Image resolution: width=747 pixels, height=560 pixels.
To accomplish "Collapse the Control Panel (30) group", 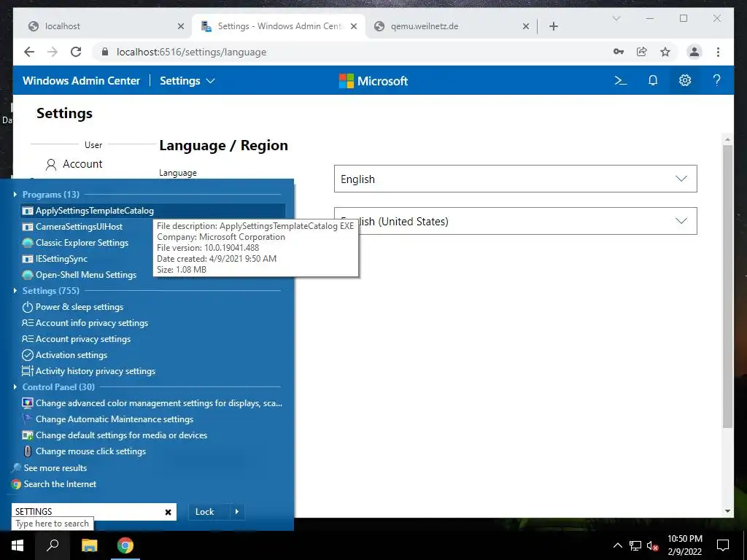I will pos(15,386).
